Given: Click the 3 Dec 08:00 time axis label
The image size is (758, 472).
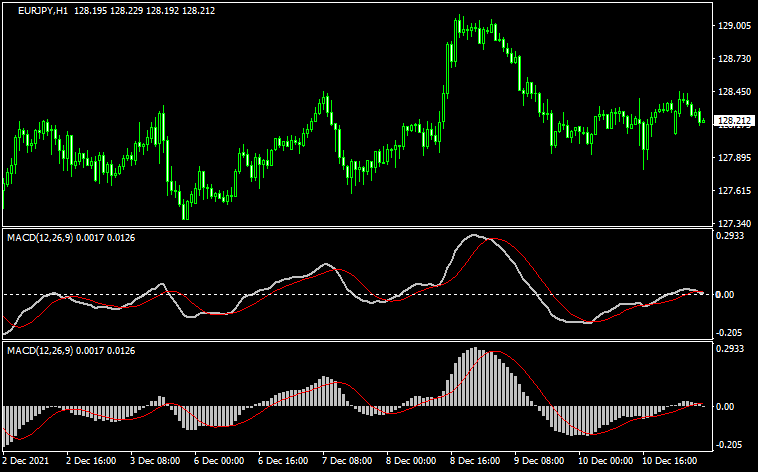Looking at the screenshot, I should pyautogui.click(x=155, y=461).
